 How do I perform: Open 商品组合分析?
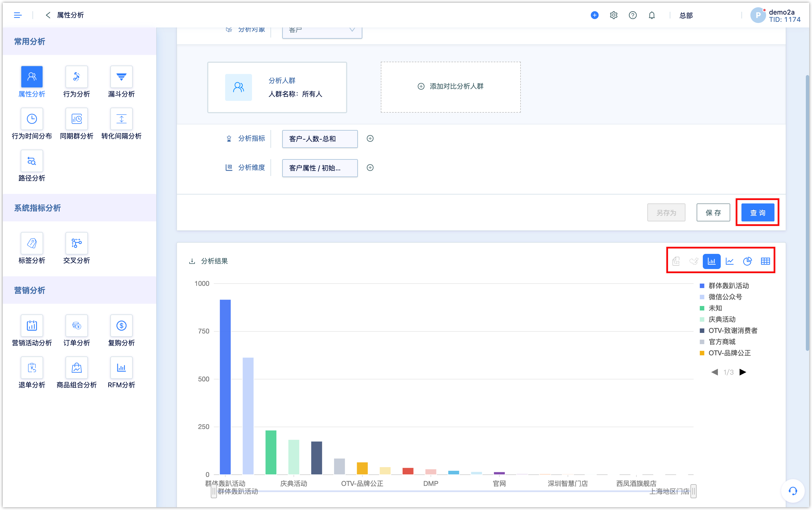point(76,373)
